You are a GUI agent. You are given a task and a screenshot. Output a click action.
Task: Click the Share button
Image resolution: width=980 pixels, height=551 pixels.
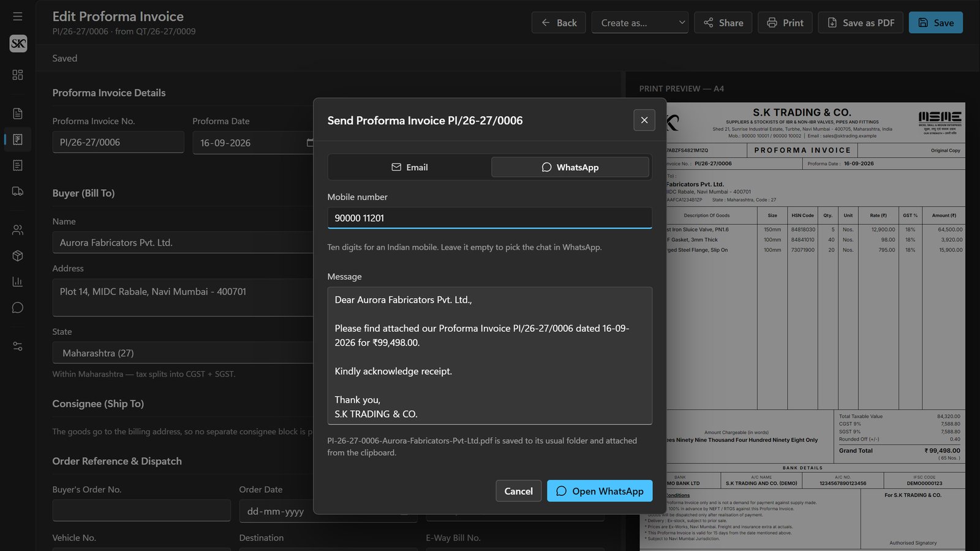[x=723, y=23]
